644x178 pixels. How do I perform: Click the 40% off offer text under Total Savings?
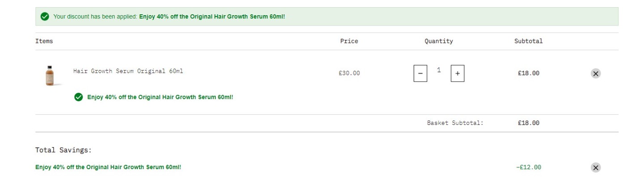[x=108, y=167]
